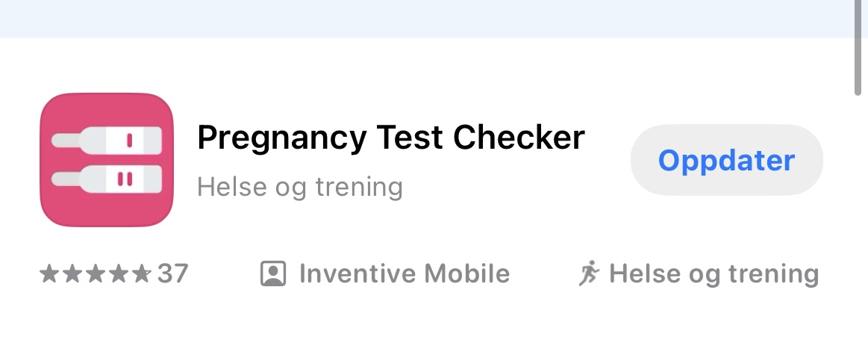Open the Inventive Mobile developer page
The image size is (868, 355).
pyautogui.click(x=404, y=274)
